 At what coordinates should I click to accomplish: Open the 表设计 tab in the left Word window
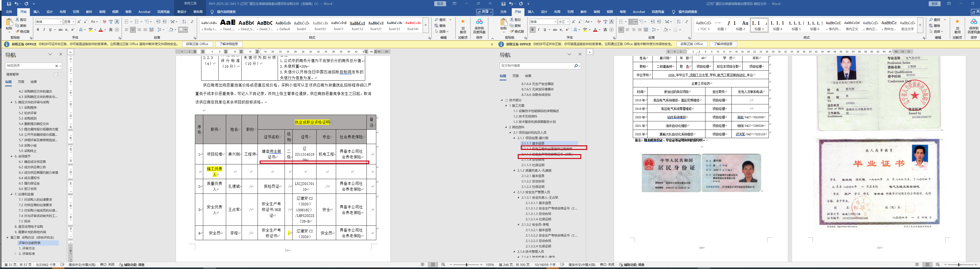[182, 12]
